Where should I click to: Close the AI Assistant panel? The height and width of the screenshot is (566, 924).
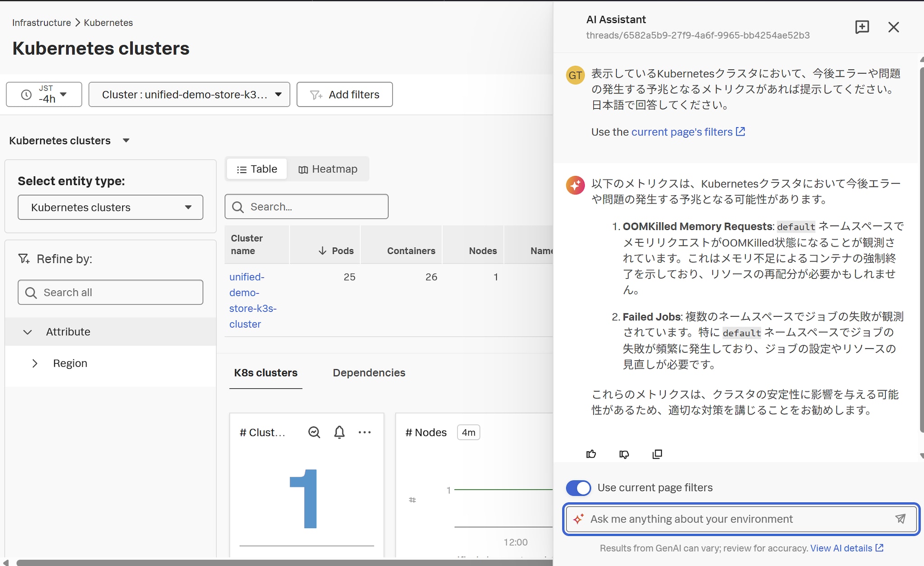point(893,27)
